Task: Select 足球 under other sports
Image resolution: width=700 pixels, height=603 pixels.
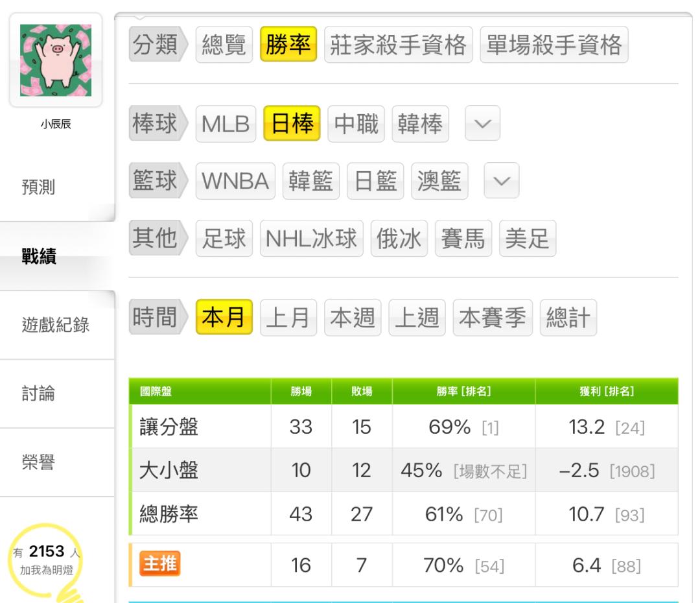Action: 224,238
